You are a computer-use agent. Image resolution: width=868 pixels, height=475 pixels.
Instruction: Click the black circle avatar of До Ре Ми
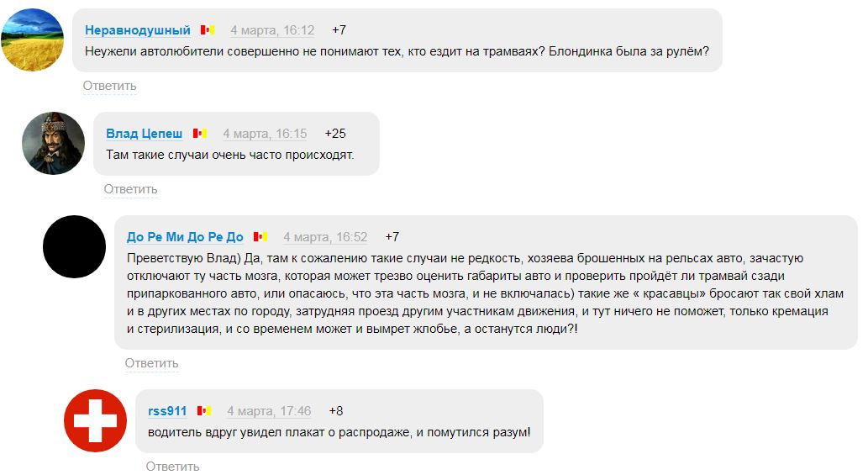tap(74, 247)
